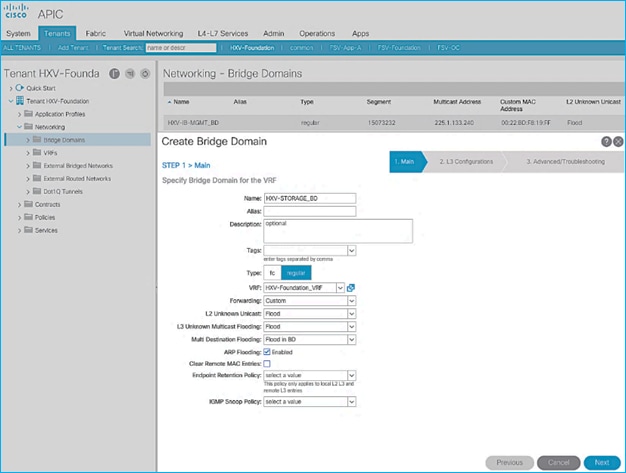Click the Add Tenant link
This screenshot has width=626, height=473.
(x=73, y=47)
